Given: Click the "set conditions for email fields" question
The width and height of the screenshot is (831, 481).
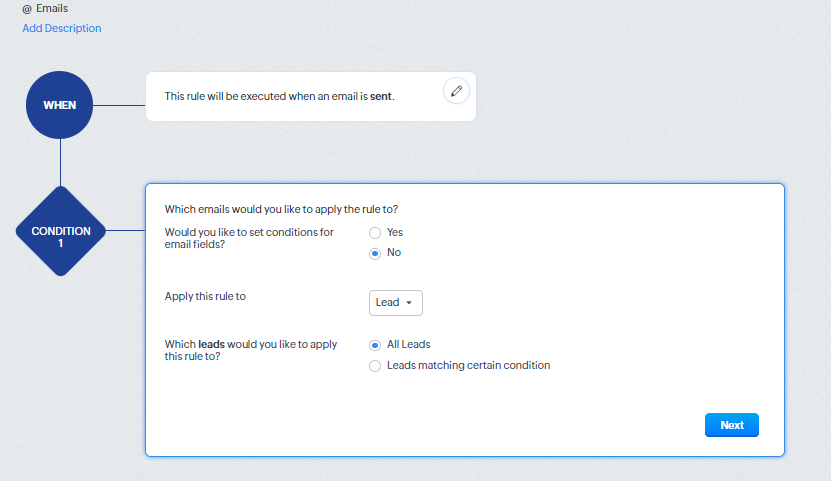Looking at the screenshot, I should tap(250, 238).
